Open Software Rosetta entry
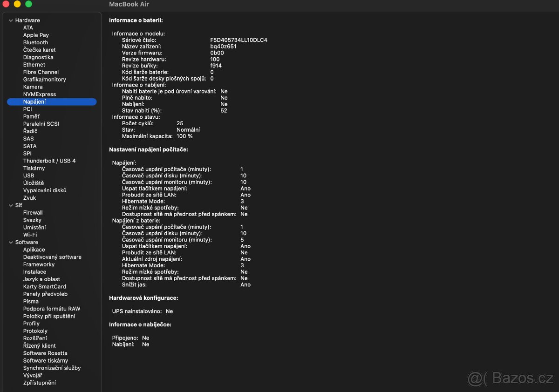This screenshot has width=559, height=392. (x=45, y=353)
